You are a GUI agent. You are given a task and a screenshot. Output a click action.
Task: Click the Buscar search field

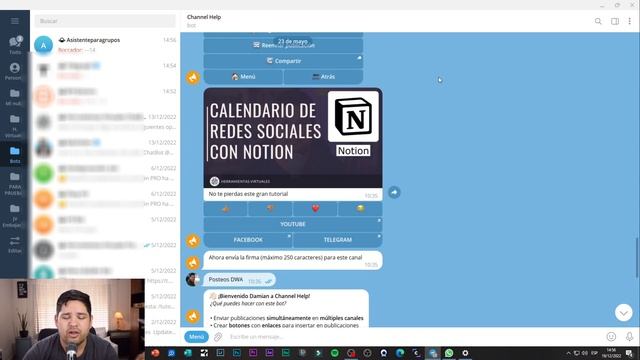105,21
